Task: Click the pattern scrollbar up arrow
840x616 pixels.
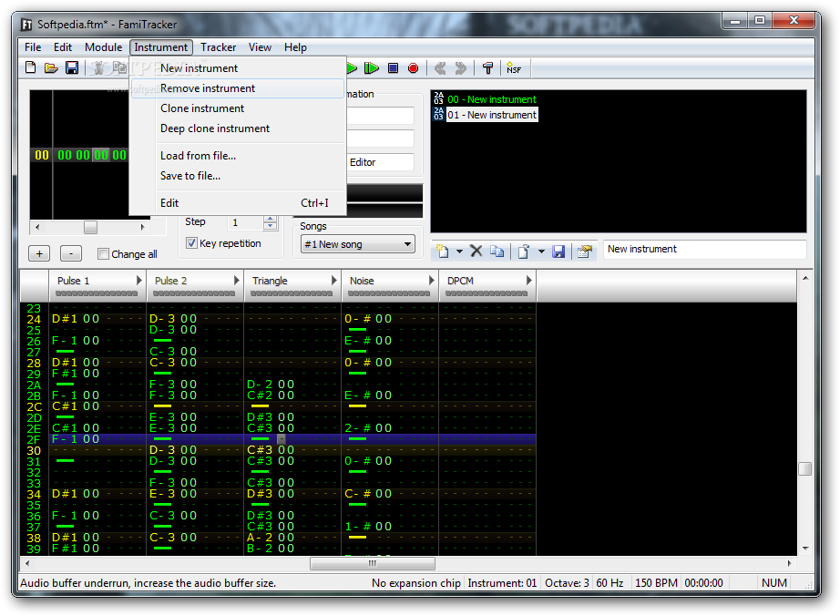Action: click(x=805, y=278)
